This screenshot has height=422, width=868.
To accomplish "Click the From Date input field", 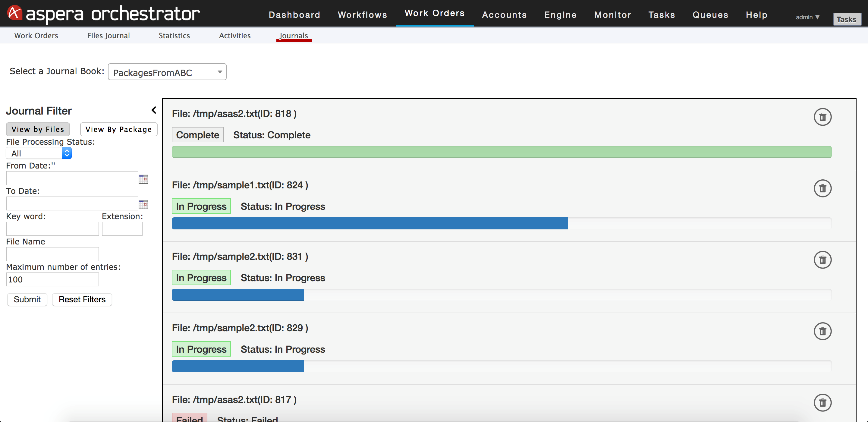I will click(x=72, y=178).
